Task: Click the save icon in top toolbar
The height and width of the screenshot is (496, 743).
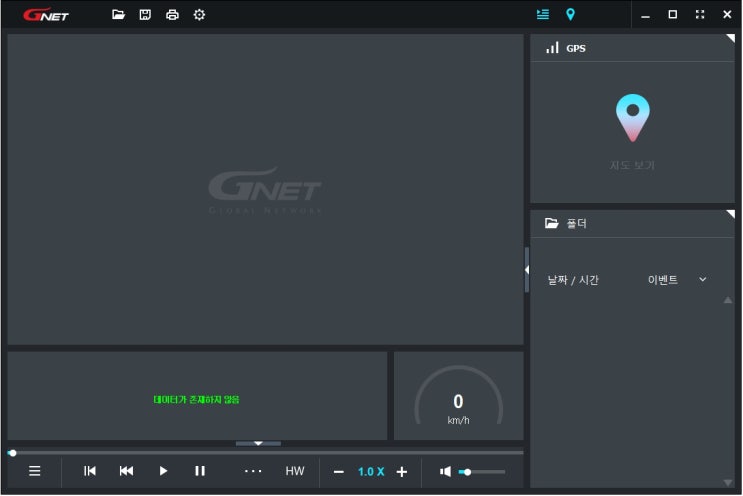Action: [x=145, y=15]
